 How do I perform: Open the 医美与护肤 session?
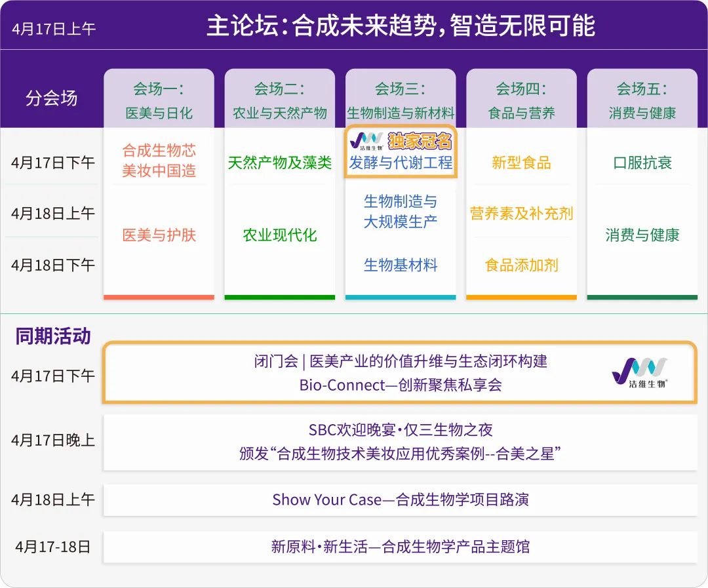[159, 235]
